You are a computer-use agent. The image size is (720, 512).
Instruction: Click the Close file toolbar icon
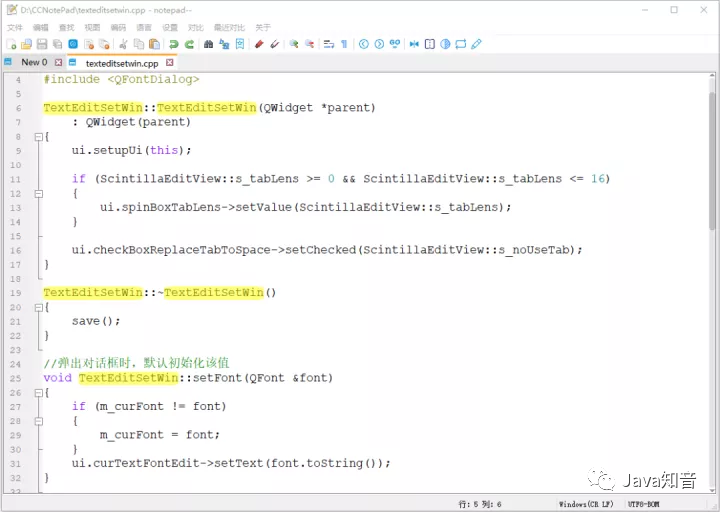[x=89, y=44]
